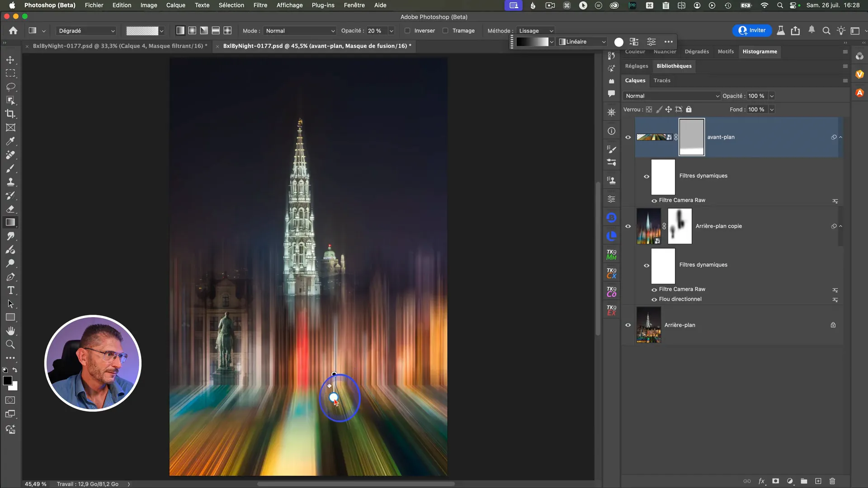Open the layer Opacité 100 % dropdown

click(x=772, y=96)
